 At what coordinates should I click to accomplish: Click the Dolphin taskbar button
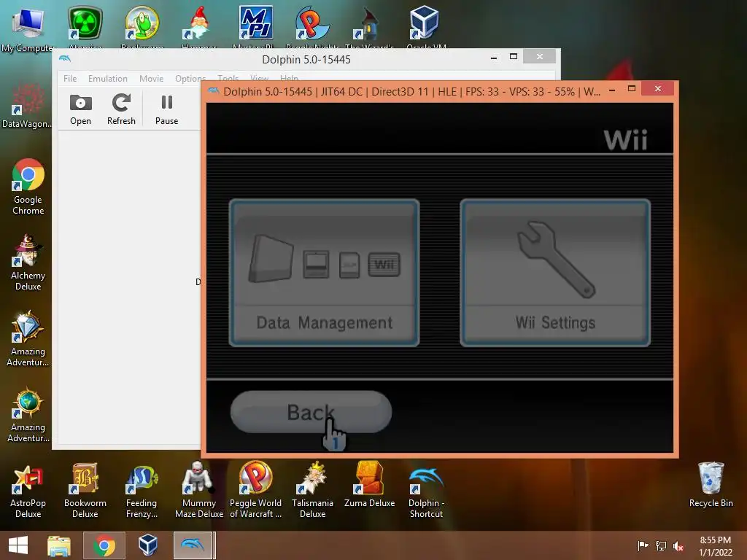tap(194, 545)
